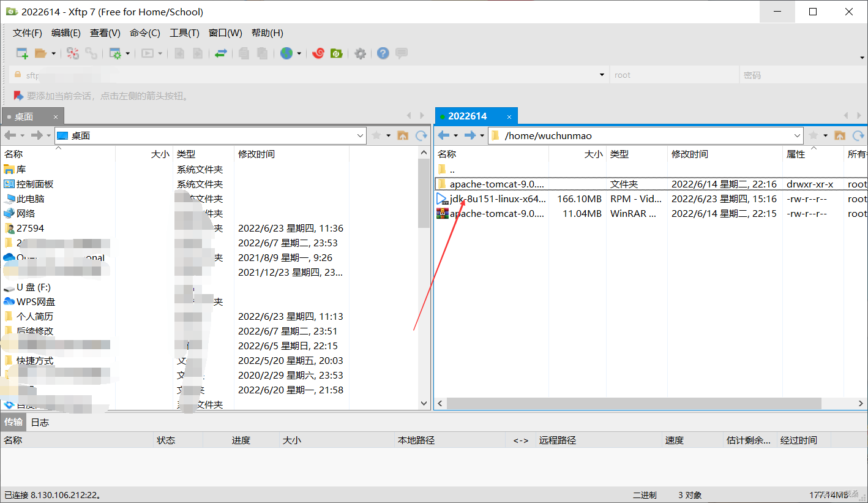Click the Disconnect toolbar icon
This screenshot has width=868, height=503.
point(73,53)
